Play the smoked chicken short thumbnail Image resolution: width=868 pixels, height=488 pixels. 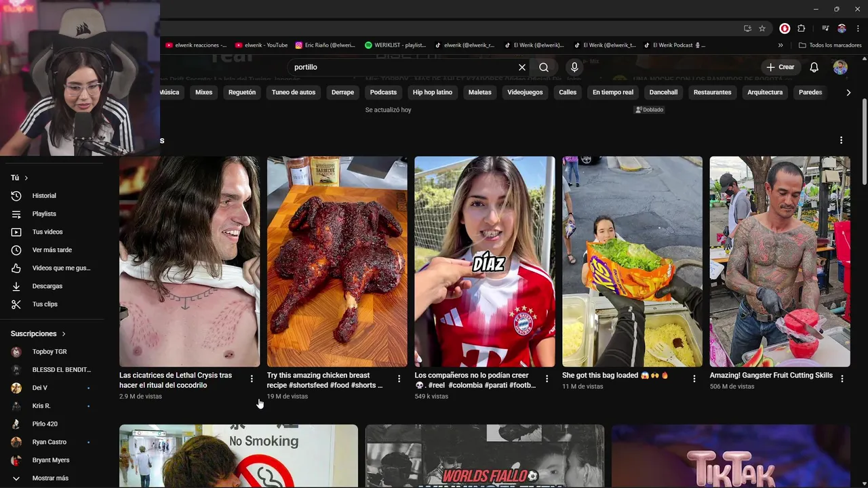click(x=337, y=262)
